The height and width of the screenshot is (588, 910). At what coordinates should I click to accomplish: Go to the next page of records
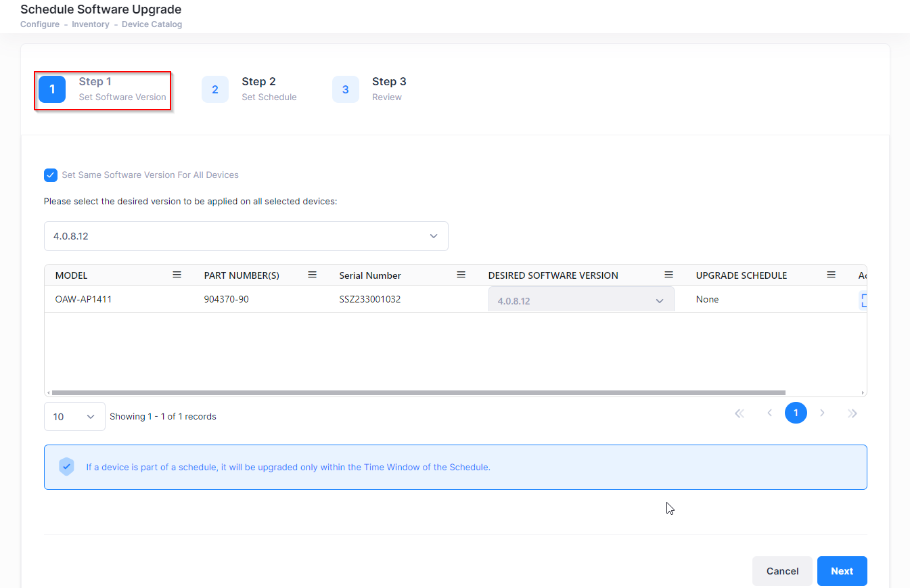click(822, 413)
